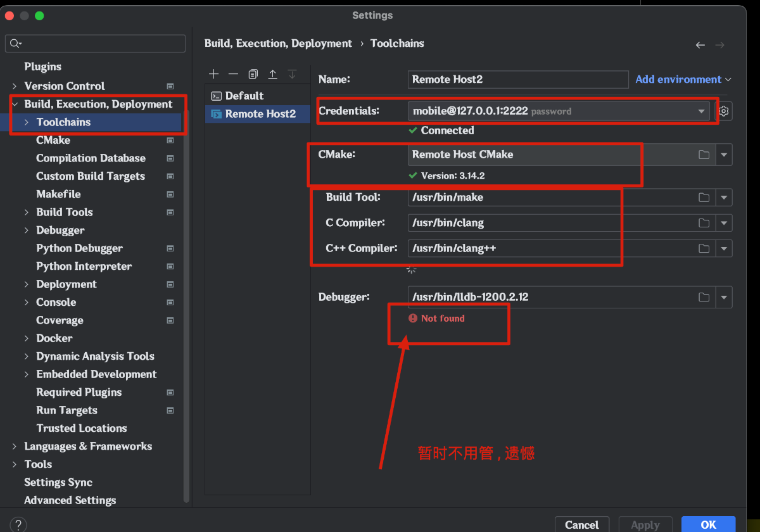Expand Version Control tree node
This screenshot has width=760, height=532.
[15, 86]
